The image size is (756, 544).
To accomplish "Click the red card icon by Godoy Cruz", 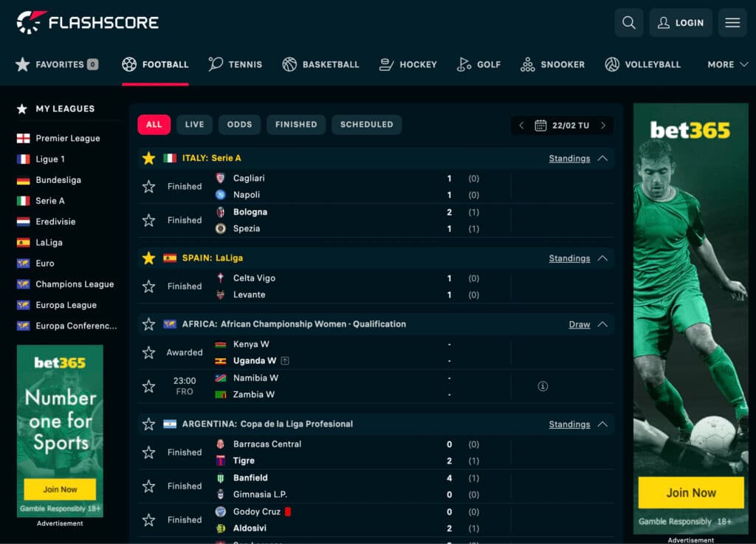I will tap(288, 512).
